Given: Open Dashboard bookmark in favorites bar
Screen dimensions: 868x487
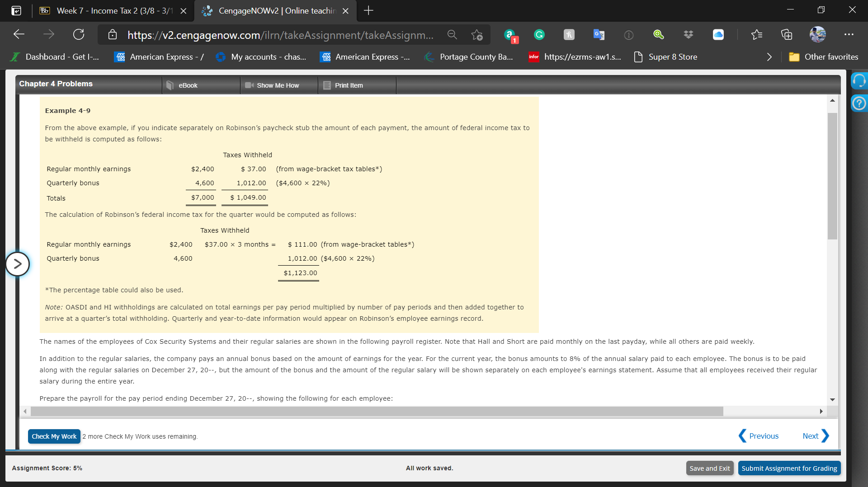Looking at the screenshot, I should (55, 57).
